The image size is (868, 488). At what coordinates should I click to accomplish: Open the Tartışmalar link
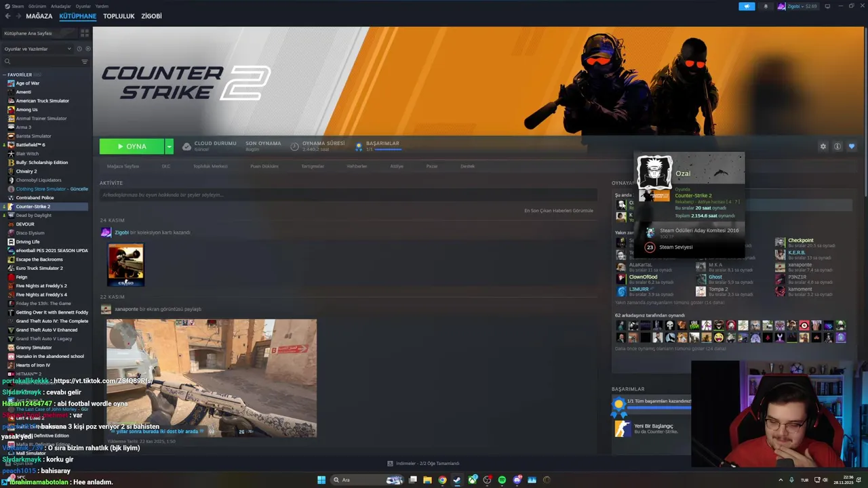click(313, 166)
